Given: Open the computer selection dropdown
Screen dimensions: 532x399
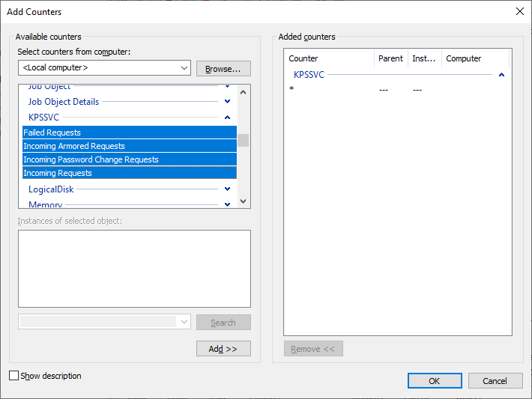Looking at the screenshot, I should (184, 68).
